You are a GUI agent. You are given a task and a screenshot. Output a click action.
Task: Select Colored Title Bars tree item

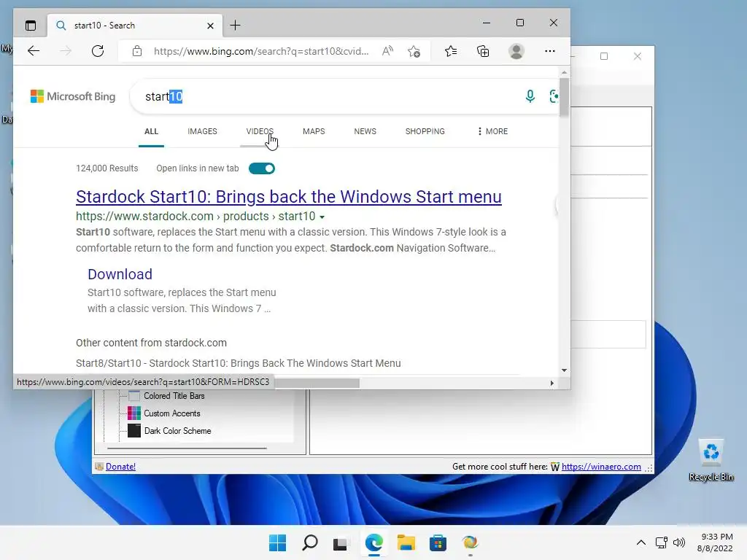[174, 396]
